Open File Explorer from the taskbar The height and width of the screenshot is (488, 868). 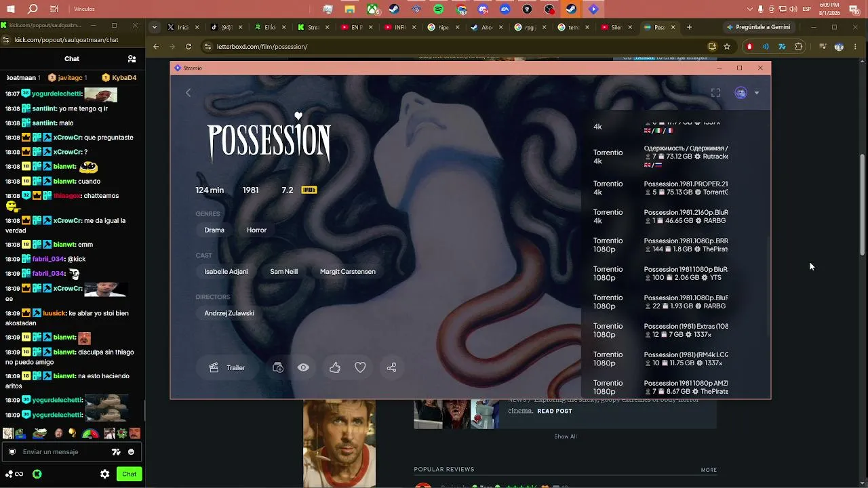[349, 9]
